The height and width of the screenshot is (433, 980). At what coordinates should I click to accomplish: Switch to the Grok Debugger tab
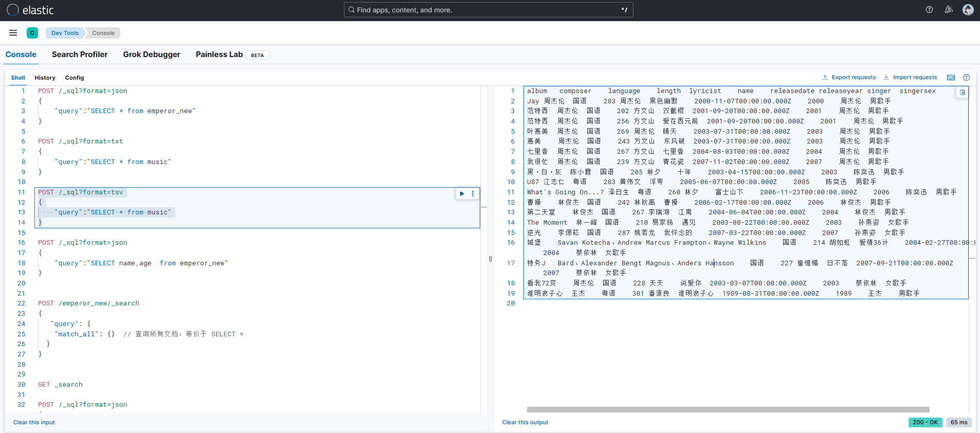pyautogui.click(x=152, y=55)
